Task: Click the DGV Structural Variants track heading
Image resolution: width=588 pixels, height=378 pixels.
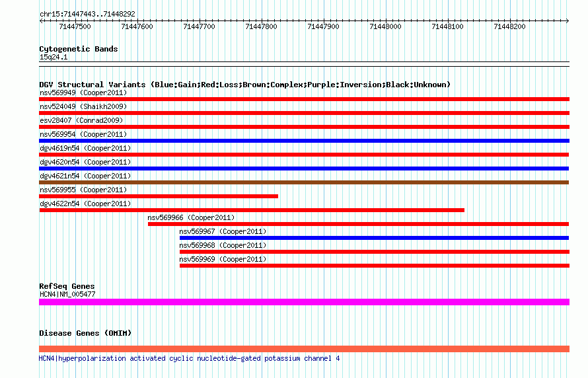Action: [x=245, y=85]
